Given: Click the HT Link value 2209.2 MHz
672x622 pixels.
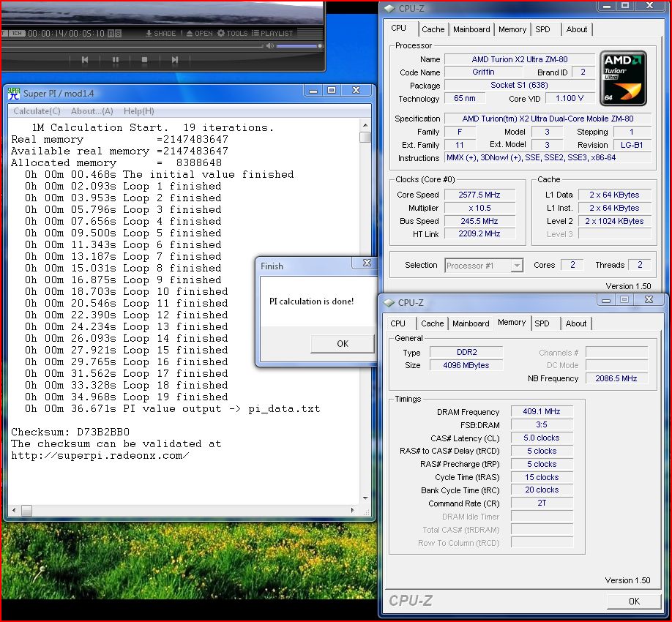Looking at the screenshot, I should 479,234.
